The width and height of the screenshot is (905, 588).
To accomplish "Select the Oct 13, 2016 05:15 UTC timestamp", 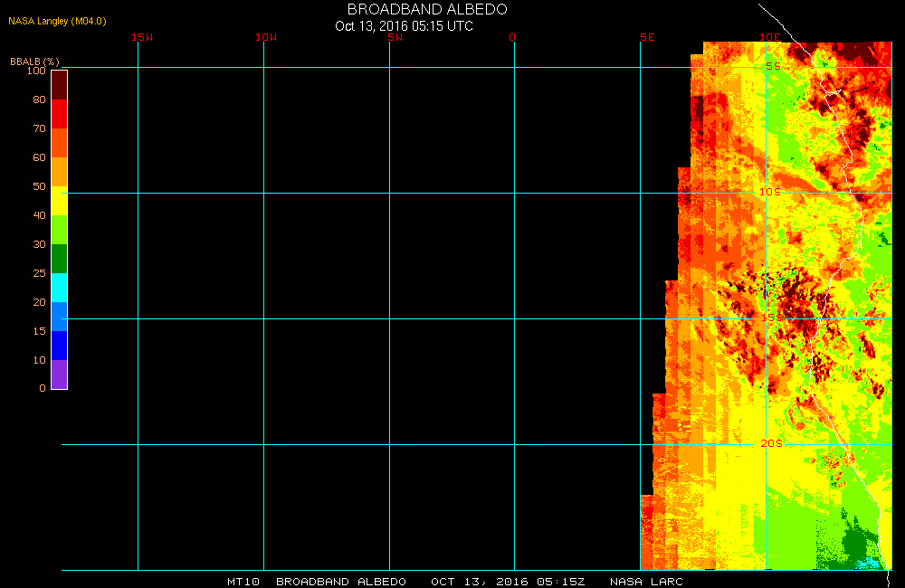I will click(x=404, y=26).
